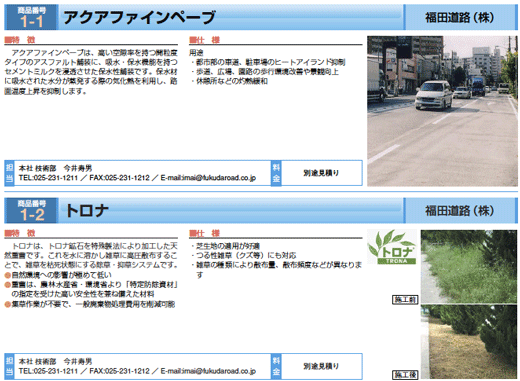Click the 料金 label tab of first product

tap(276, 173)
